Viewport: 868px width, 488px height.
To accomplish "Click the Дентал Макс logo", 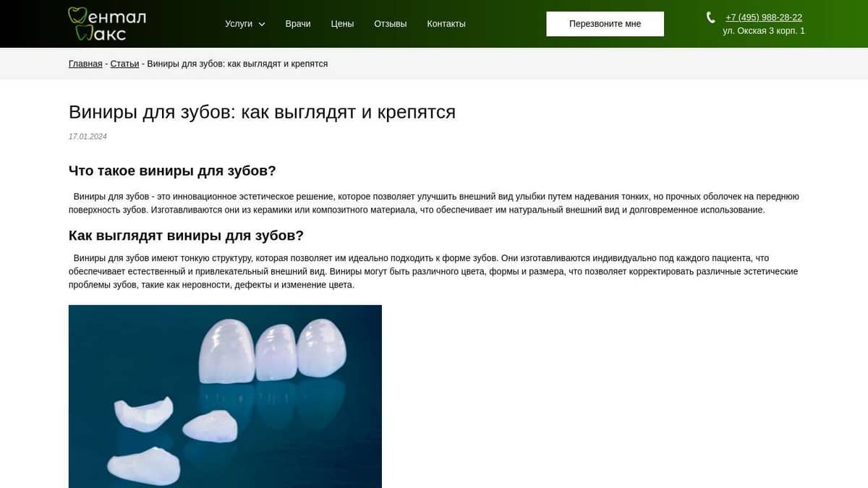I will (106, 22).
